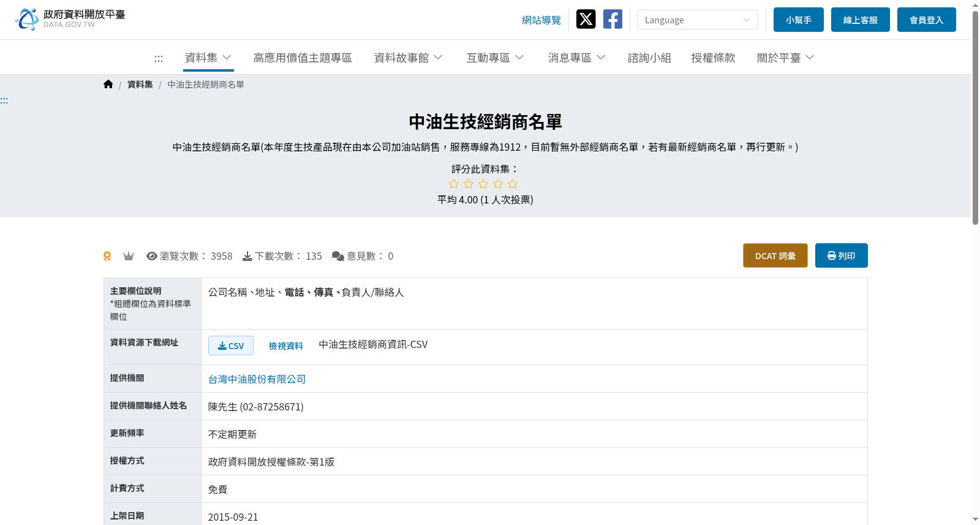This screenshot has height=525, width=980.
Task: Click the 線上客服 button
Action: pos(861,20)
